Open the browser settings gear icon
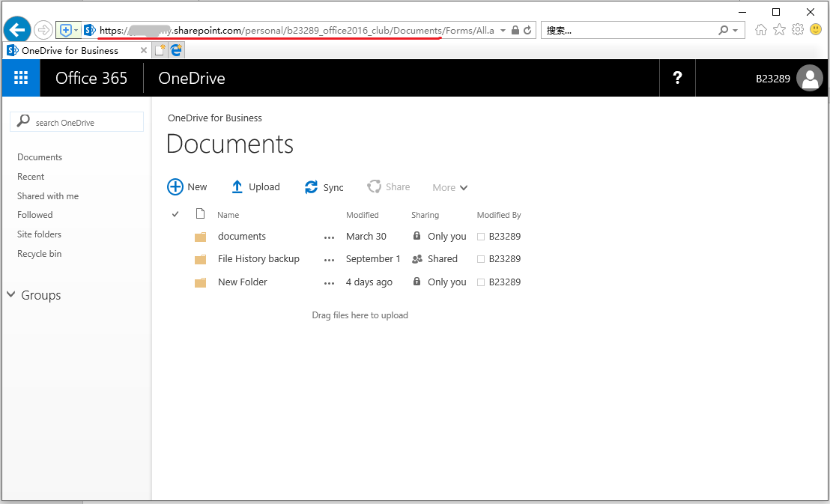The height and width of the screenshot is (504, 830). click(798, 30)
